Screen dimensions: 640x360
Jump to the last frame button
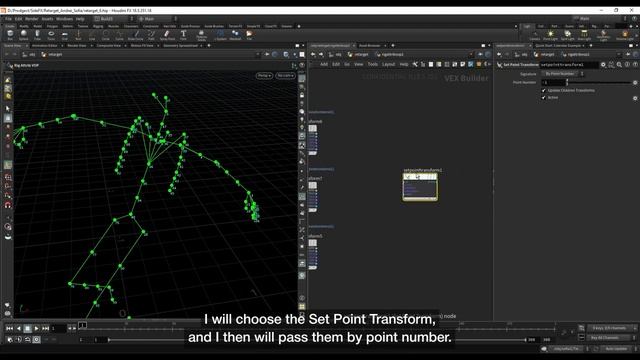pyautogui.click(x=45, y=328)
